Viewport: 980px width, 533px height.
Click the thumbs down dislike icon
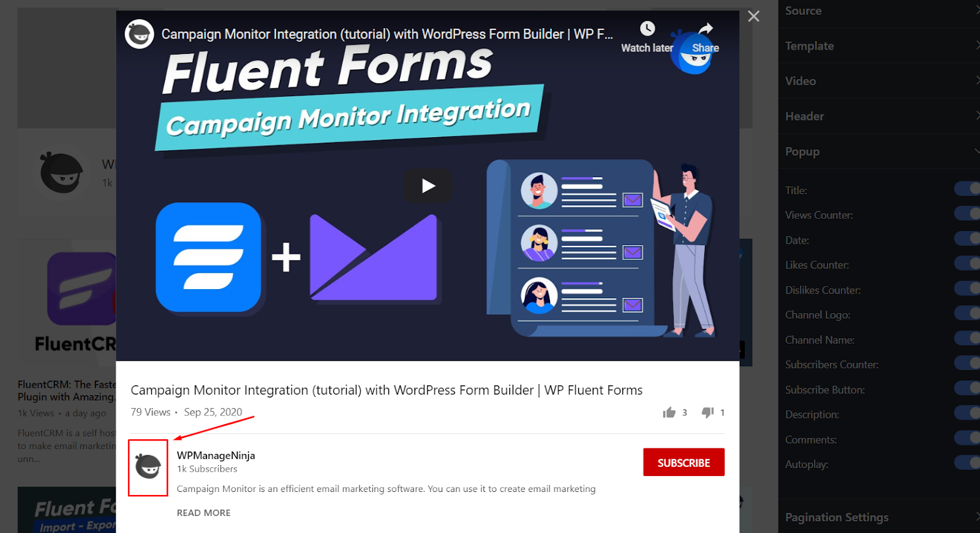point(707,412)
